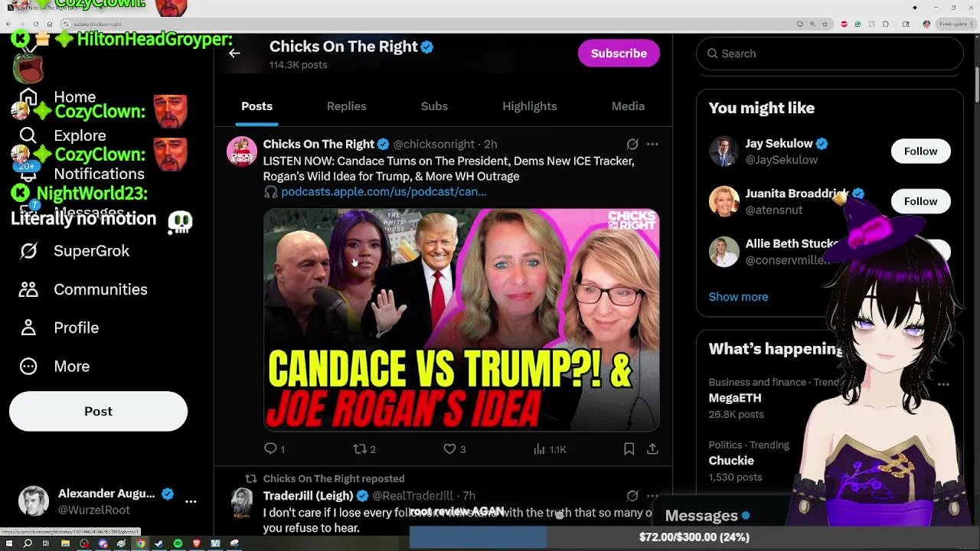Switch to the Posts tab
Image resolution: width=980 pixels, height=551 pixels.
coord(257,106)
